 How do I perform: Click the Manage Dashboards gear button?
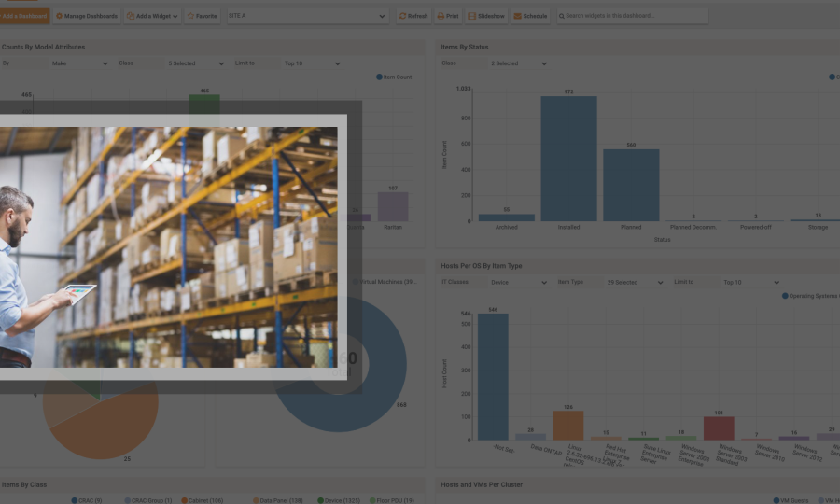pos(87,16)
